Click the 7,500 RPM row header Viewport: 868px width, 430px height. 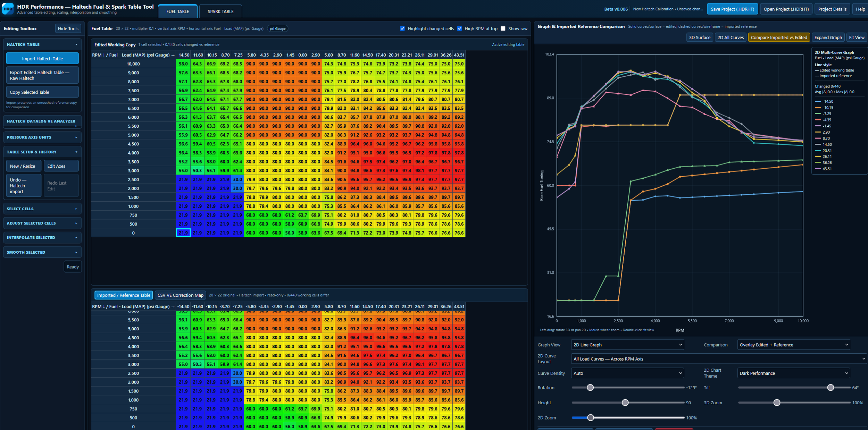pyautogui.click(x=133, y=91)
